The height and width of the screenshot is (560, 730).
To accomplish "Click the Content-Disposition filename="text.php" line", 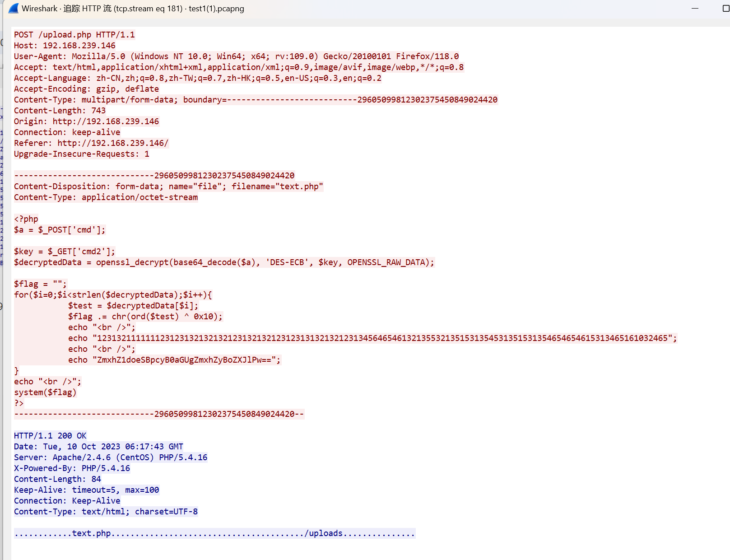I will [169, 187].
